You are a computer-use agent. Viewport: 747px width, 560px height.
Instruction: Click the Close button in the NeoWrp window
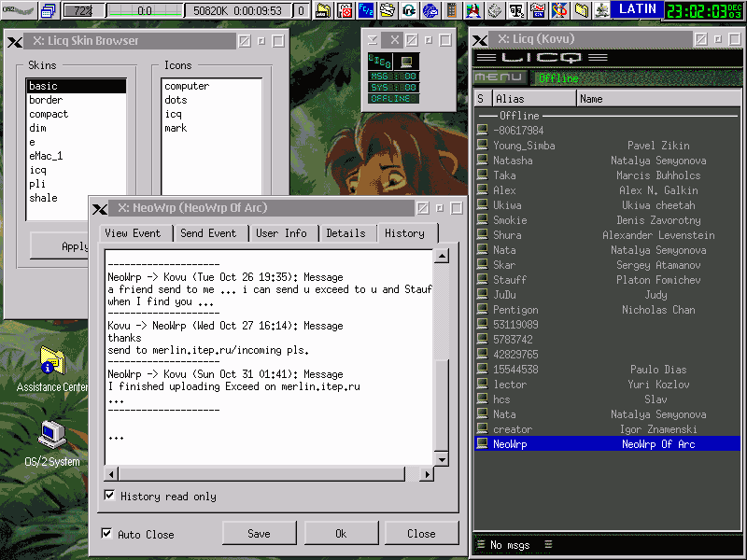pyautogui.click(x=422, y=533)
